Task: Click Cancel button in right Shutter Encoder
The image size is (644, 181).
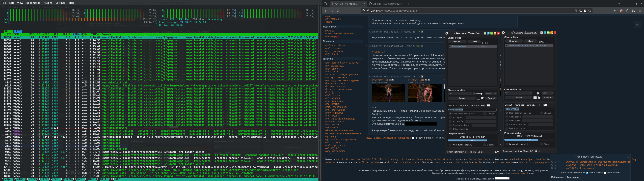Action: [x=548, y=98]
